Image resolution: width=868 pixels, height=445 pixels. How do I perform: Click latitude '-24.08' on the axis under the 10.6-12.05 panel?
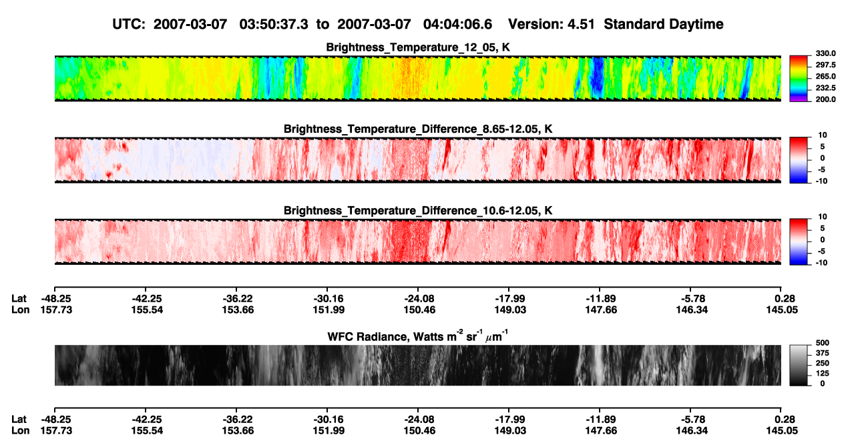coord(418,299)
